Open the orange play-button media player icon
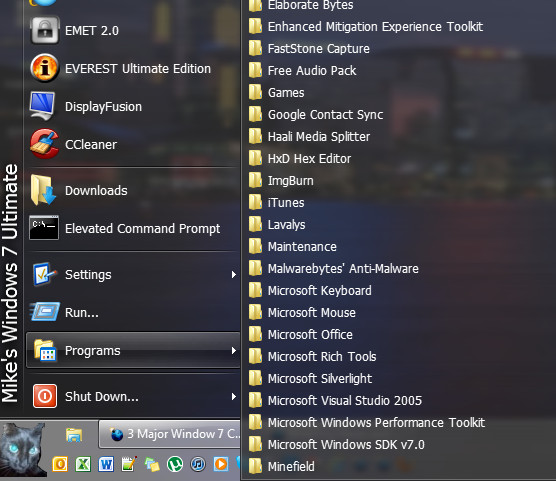Image resolution: width=556 pixels, height=481 pixels. pyautogui.click(x=221, y=464)
